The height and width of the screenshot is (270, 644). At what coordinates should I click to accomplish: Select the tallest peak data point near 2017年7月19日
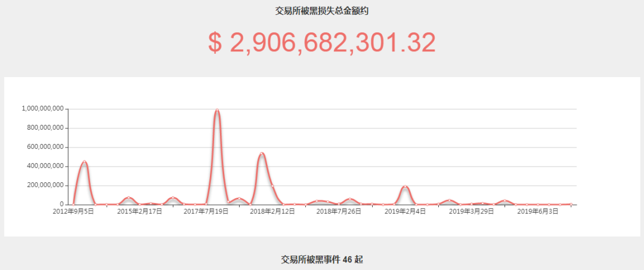pyautogui.click(x=217, y=111)
